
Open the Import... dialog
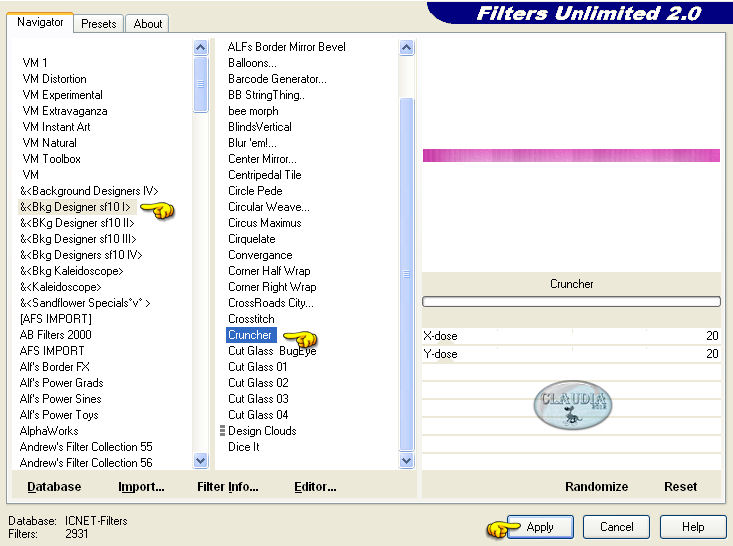(141, 487)
